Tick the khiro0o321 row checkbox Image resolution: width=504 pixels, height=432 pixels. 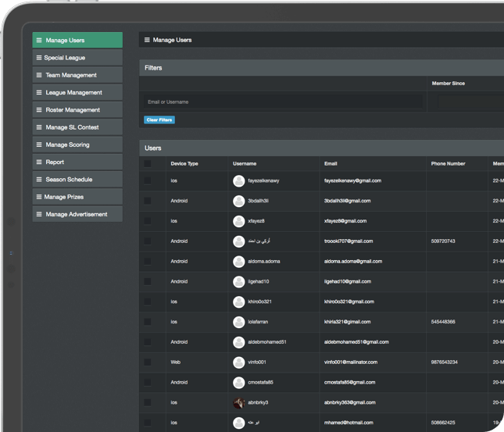pyautogui.click(x=148, y=302)
